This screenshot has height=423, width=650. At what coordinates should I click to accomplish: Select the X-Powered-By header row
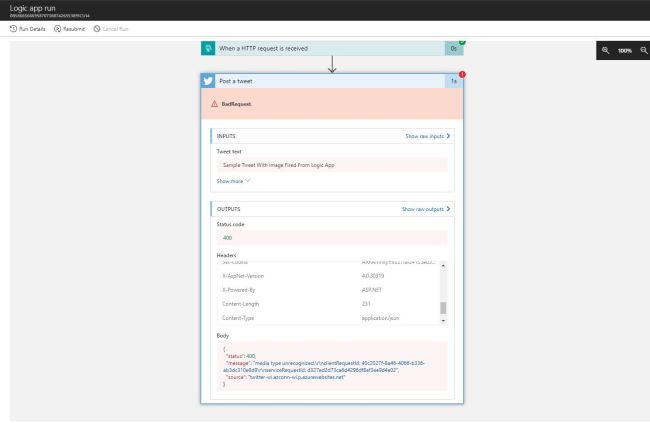coord(328,290)
